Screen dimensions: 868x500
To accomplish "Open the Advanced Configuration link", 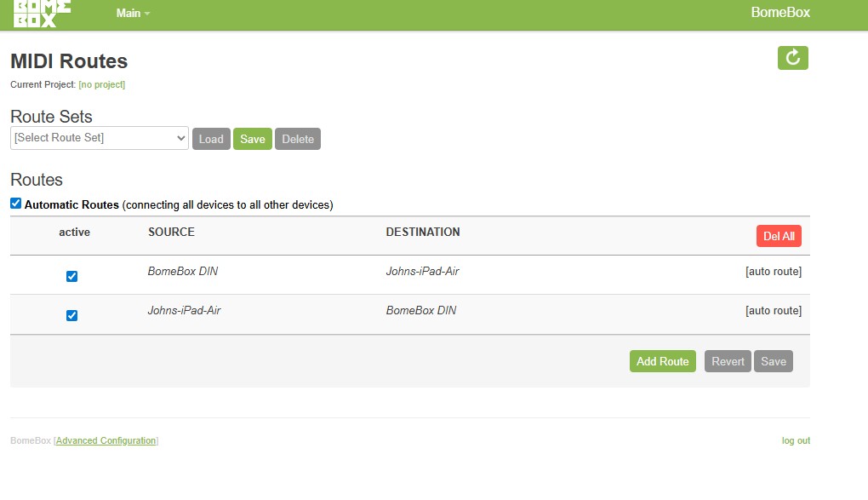I will pos(106,440).
